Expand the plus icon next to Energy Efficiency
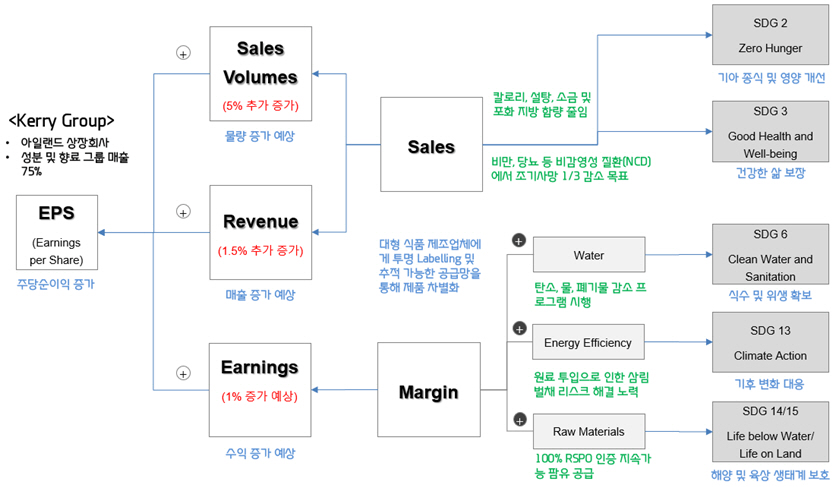Viewport: 835px width, 487px height. 519,328
